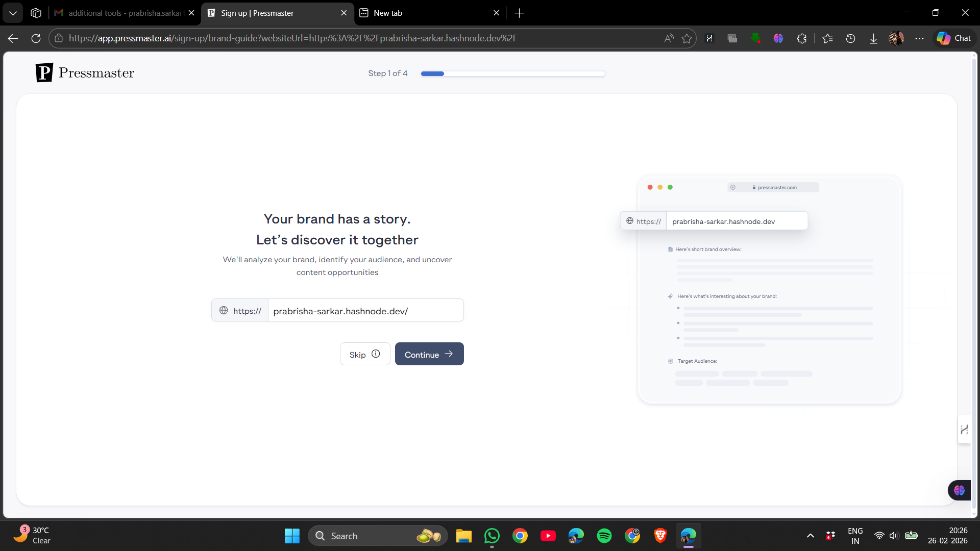Open the Settings and more (three dots) menu
The width and height of the screenshot is (980, 551).
tap(919, 38)
